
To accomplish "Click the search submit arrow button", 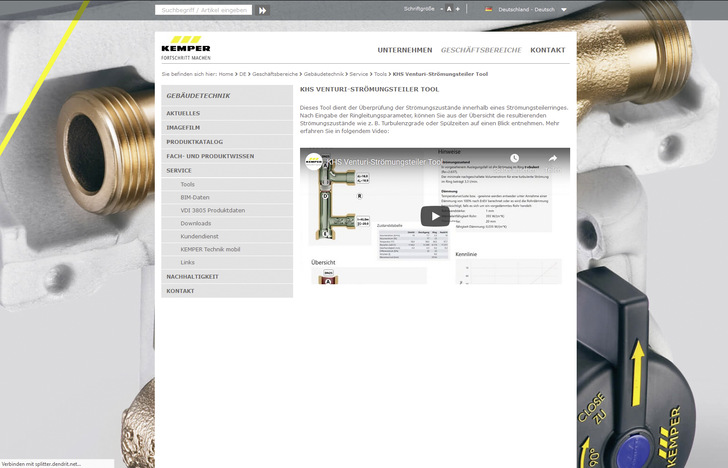I will coord(263,10).
